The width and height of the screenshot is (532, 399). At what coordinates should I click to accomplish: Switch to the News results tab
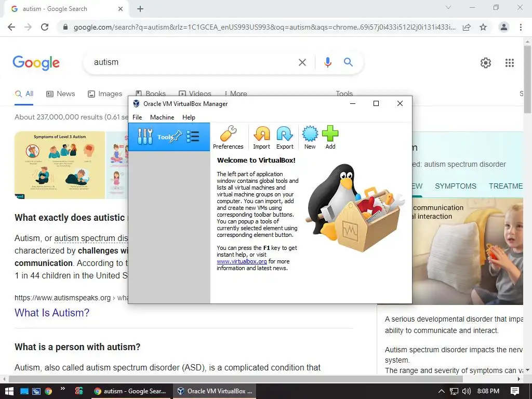pyautogui.click(x=60, y=94)
